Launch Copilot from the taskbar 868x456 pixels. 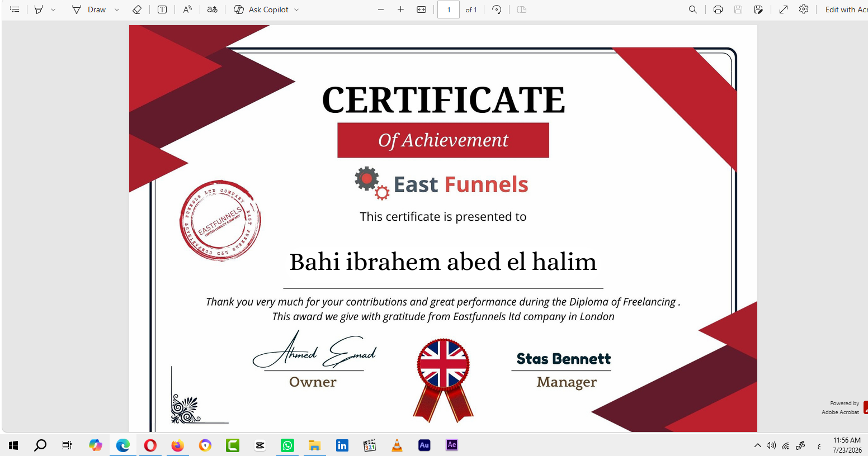pyautogui.click(x=96, y=445)
